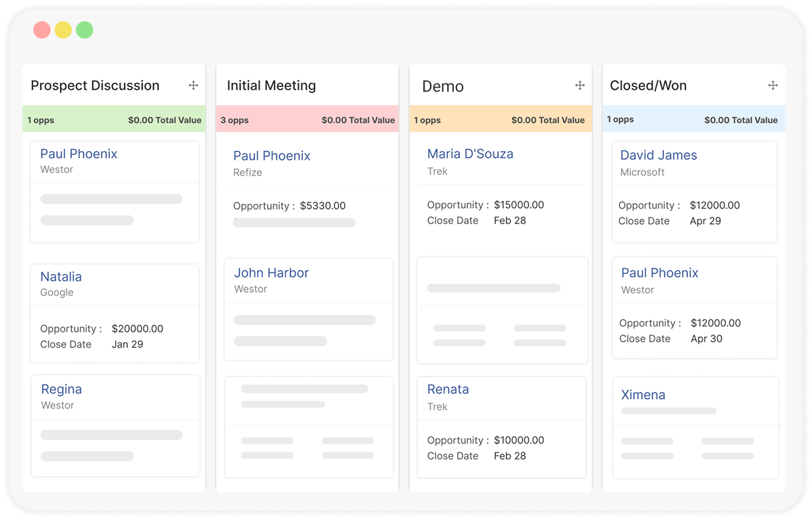Open Natalia's contact record from Google
Viewport: 812px width, 520px height.
pyautogui.click(x=61, y=277)
